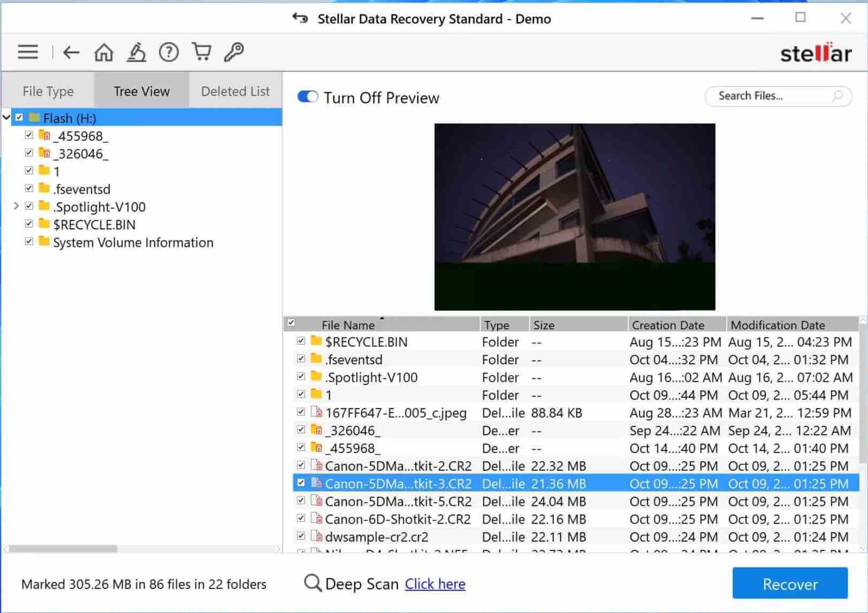Screen dimensions: 868x613
Task: Click the .fseventsd folder icon in tree
Action: pyautogui.click(x=45, y=188)
